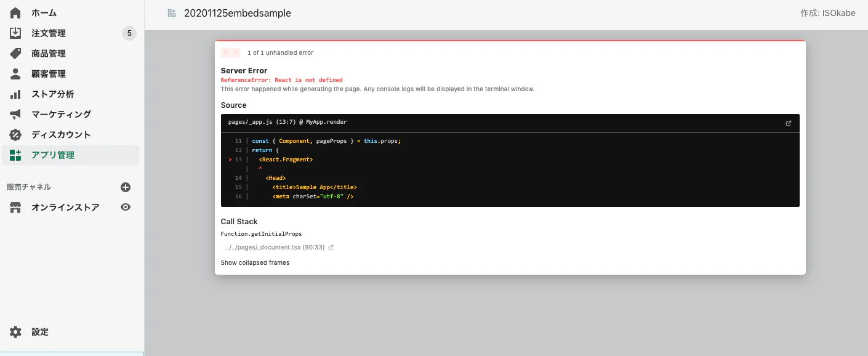This screenshot has height=356, width=868.
Task: Click the Home house icon
Action: click(16, 13)
